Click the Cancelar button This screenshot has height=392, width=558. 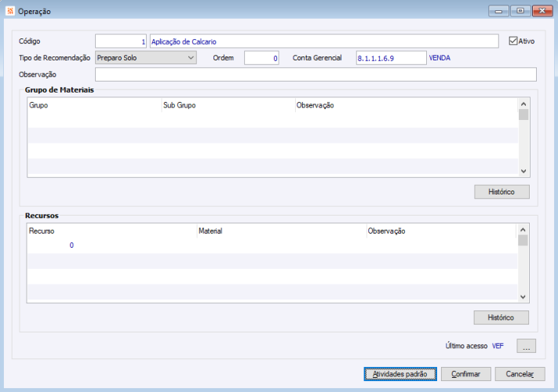pyautogui.click(x=520, y=374)
